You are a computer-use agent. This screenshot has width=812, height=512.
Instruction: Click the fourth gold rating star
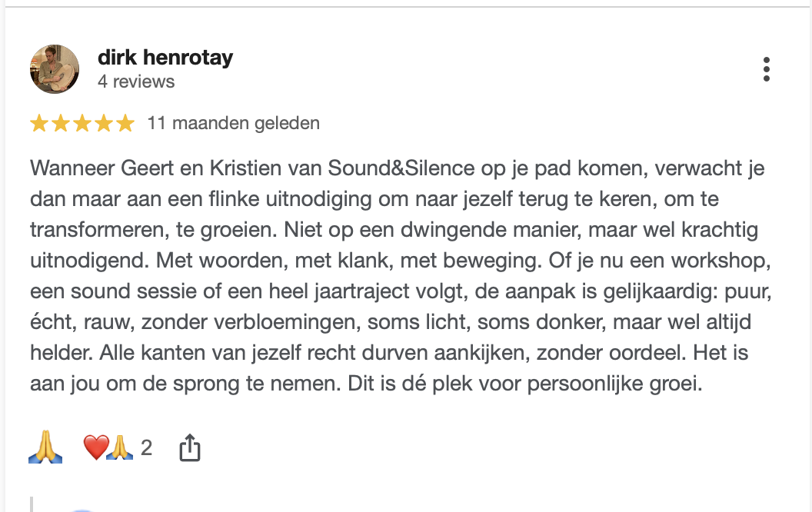click(x=104, y=123)
